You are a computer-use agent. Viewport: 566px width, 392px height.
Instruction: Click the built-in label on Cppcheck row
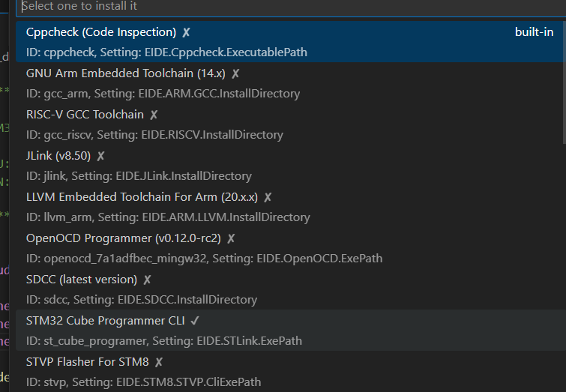click(534, 32)
